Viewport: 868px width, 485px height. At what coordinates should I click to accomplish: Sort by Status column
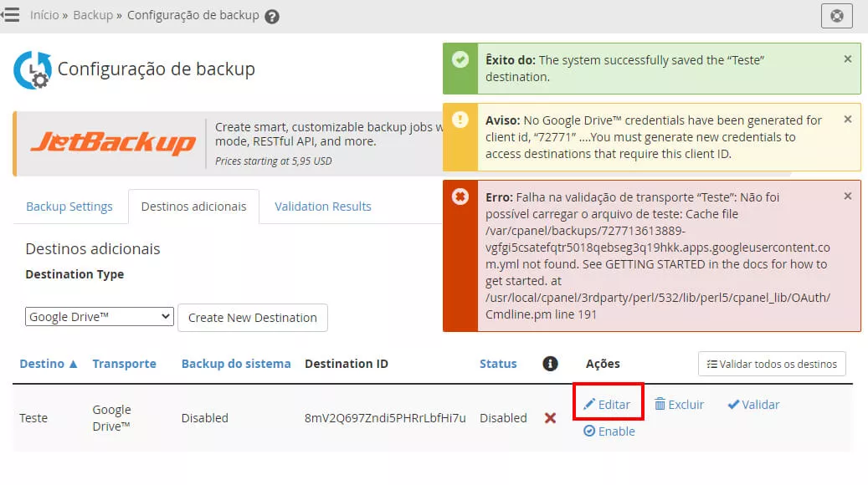pos(498,364)
